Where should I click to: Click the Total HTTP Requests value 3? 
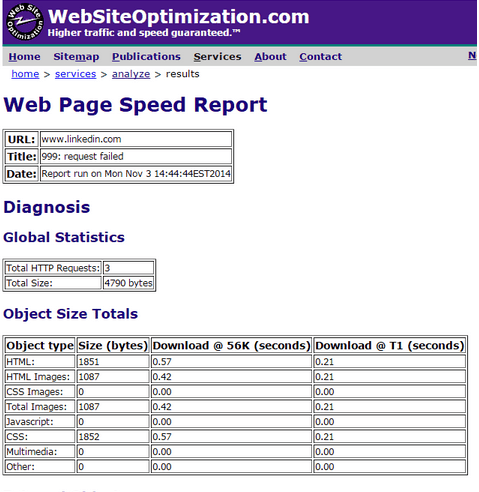click(128, 268)
